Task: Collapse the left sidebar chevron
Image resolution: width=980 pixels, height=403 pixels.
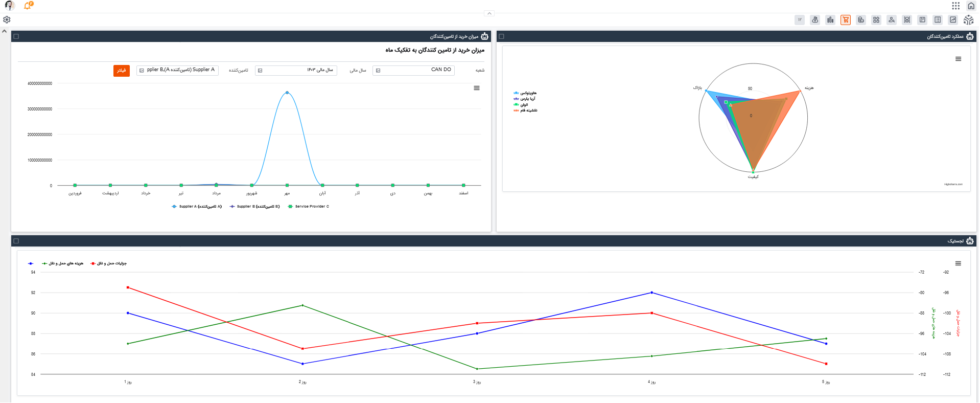Action: [x=5, y=31]
